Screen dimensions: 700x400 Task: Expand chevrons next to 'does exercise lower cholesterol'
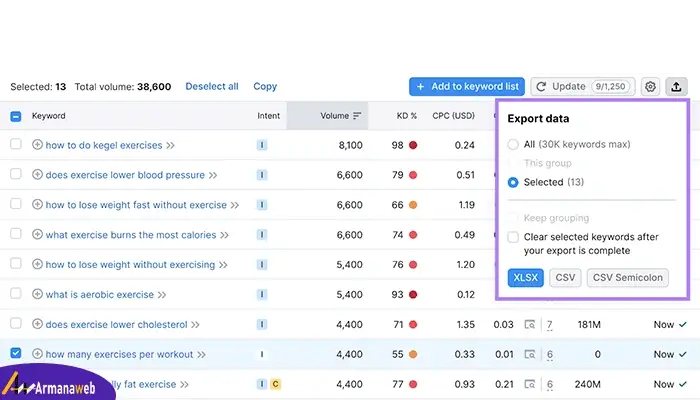[195, 325]
